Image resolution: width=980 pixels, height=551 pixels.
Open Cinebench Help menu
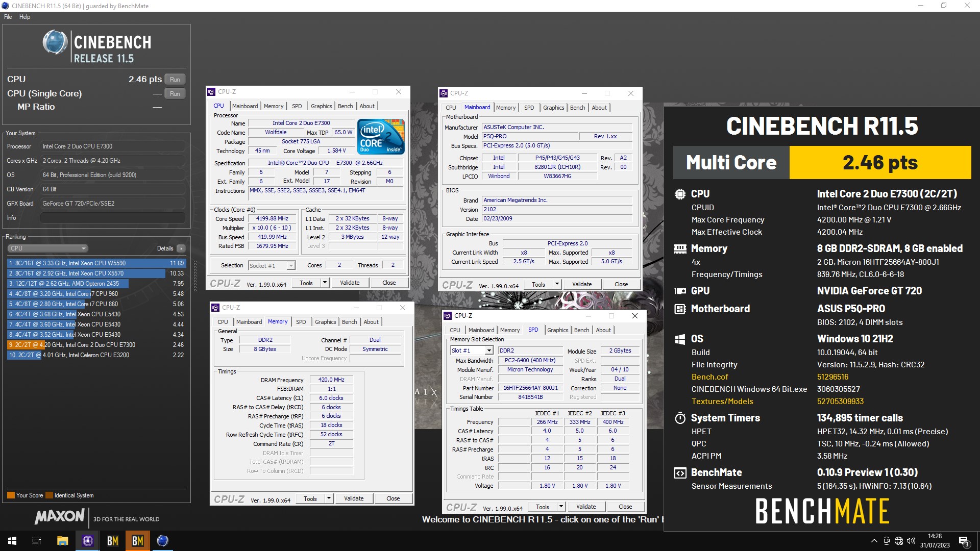pyautogui.click(x=24, y=17)
